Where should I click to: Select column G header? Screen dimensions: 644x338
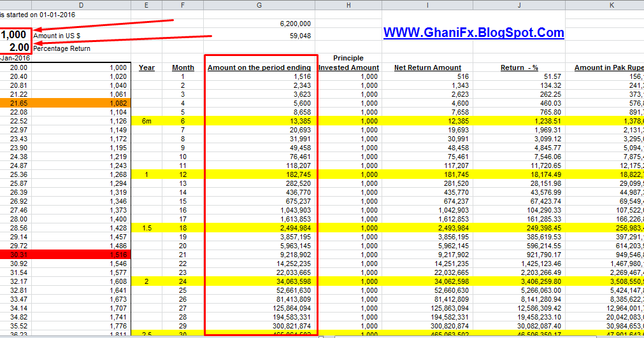coord(259,5)
